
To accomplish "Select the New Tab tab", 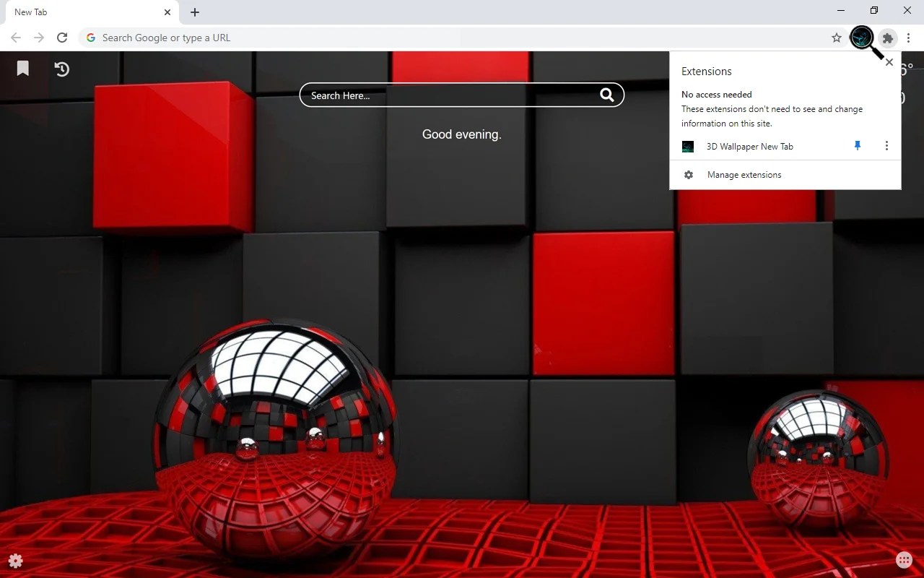I will click(x=87, y=12).
